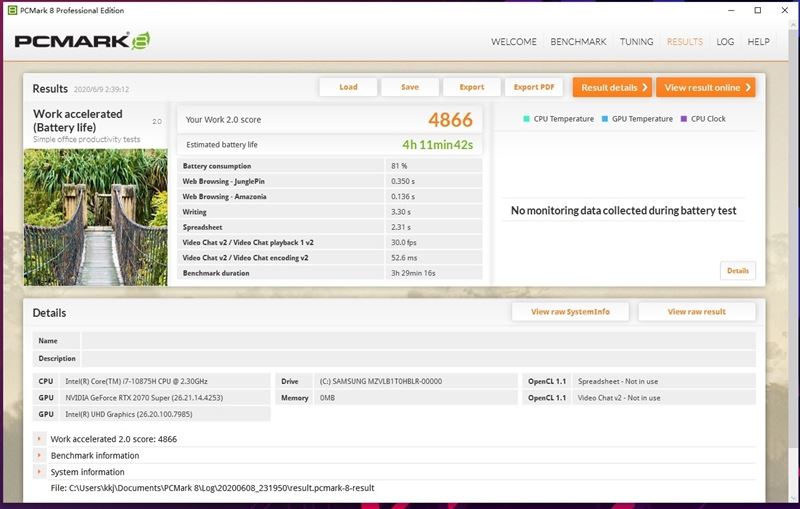Screen dimensions: 800x509
Task: Click the jungle bridge benchmark thumbnail
Action: point(95,217)
